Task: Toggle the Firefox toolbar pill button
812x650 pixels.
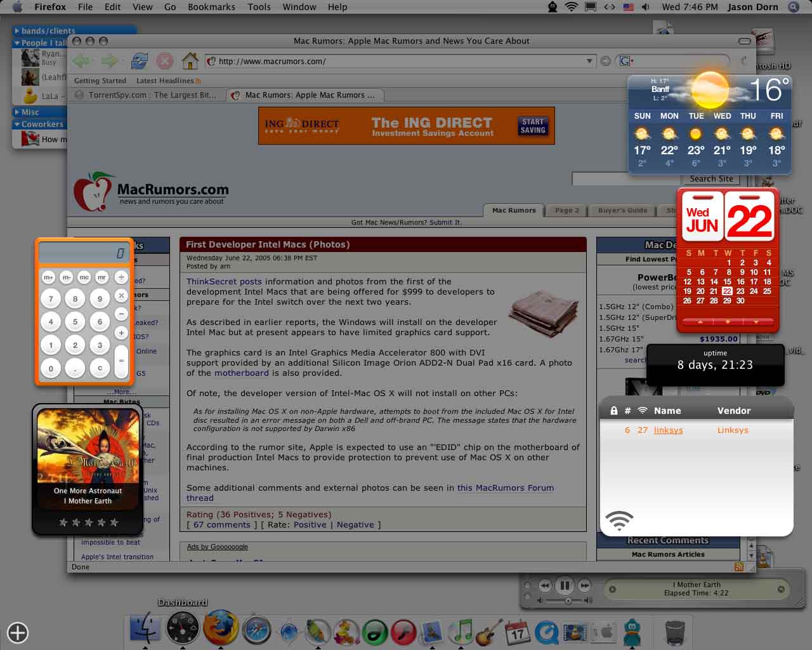Action: tap(745, 41)
